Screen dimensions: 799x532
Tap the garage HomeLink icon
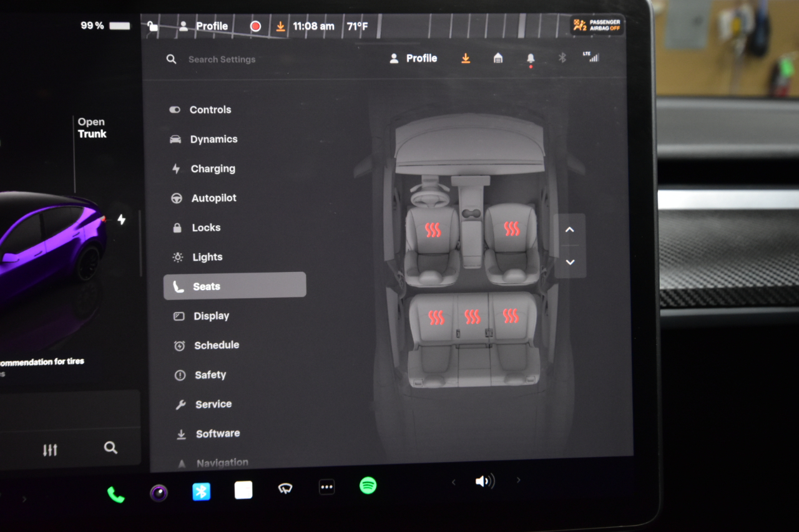click(x=498, y=58)
